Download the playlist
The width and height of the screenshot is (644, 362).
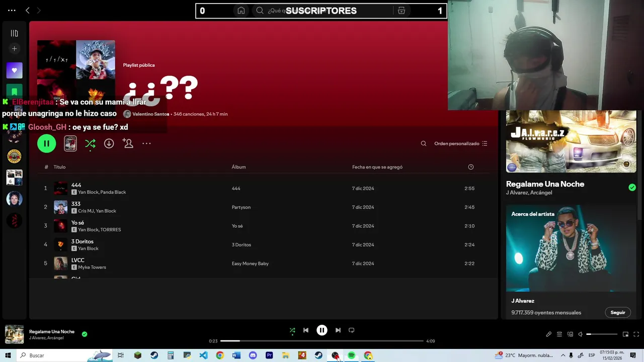tap(109, 144)
